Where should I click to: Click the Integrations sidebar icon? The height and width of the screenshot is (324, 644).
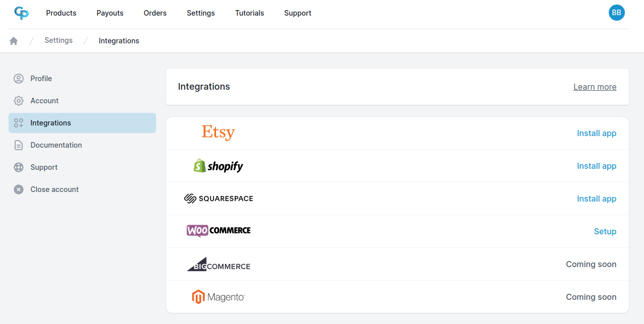pyautogui.click(x=19, y=122)
